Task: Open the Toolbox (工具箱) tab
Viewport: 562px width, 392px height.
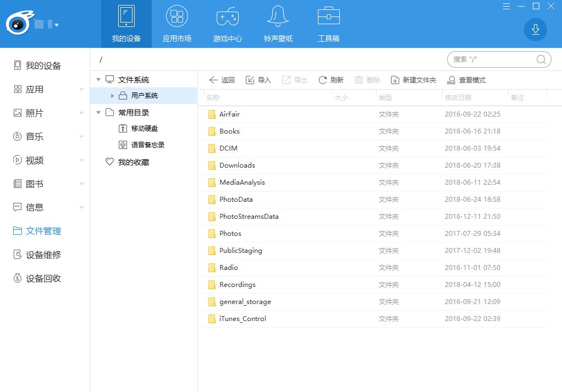Action: (x=329, y=24)
